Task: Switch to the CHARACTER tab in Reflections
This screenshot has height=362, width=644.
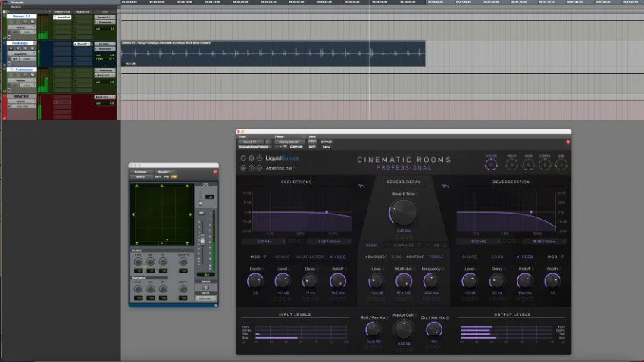Action: (x=310, y=257)
